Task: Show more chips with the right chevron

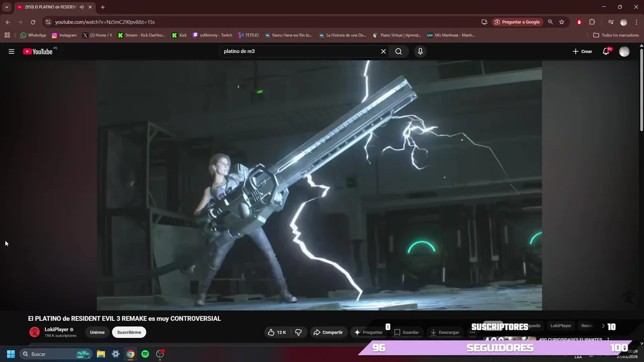Action: 603,326
